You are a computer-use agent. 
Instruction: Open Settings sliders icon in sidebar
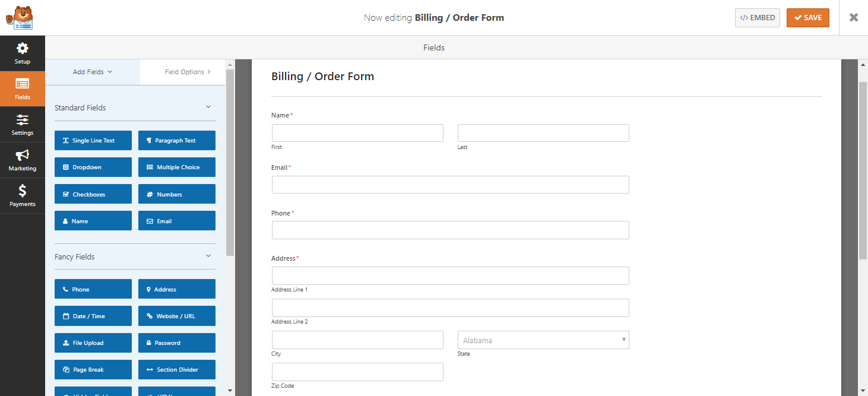point(22,120)
